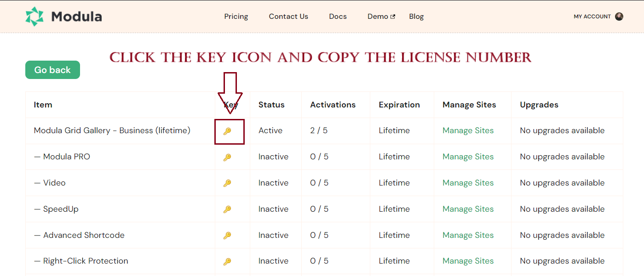Image resolution: width=644 pixels, height=276 pixels.
Task: Click the key icon for Modula Grid Gallery Business
Action: (227, 131)
